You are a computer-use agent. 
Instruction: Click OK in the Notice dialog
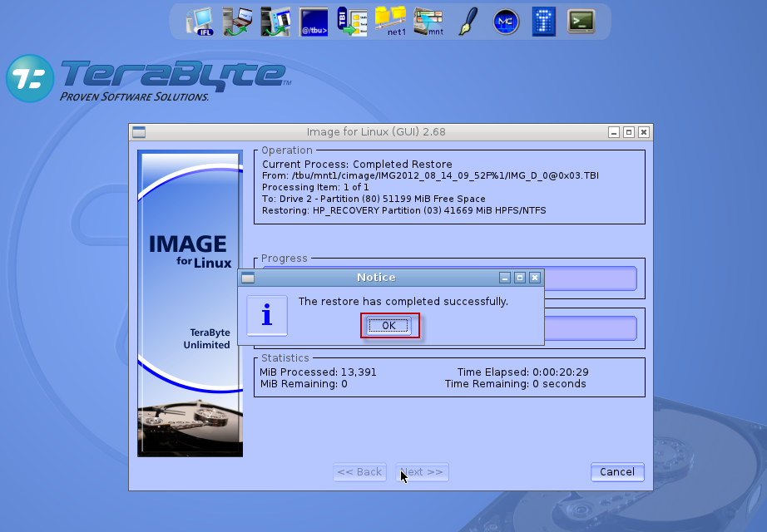388,326
